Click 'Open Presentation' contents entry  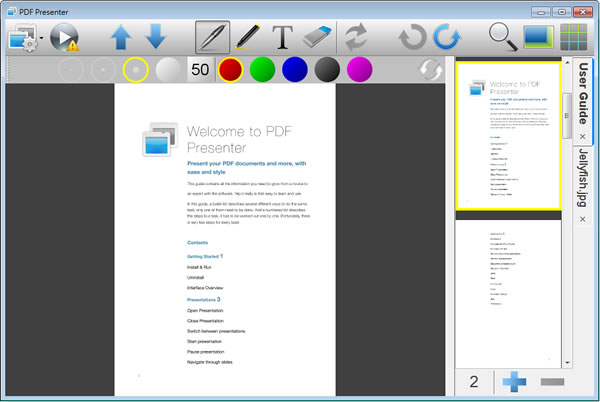click(x=205, y=311)
